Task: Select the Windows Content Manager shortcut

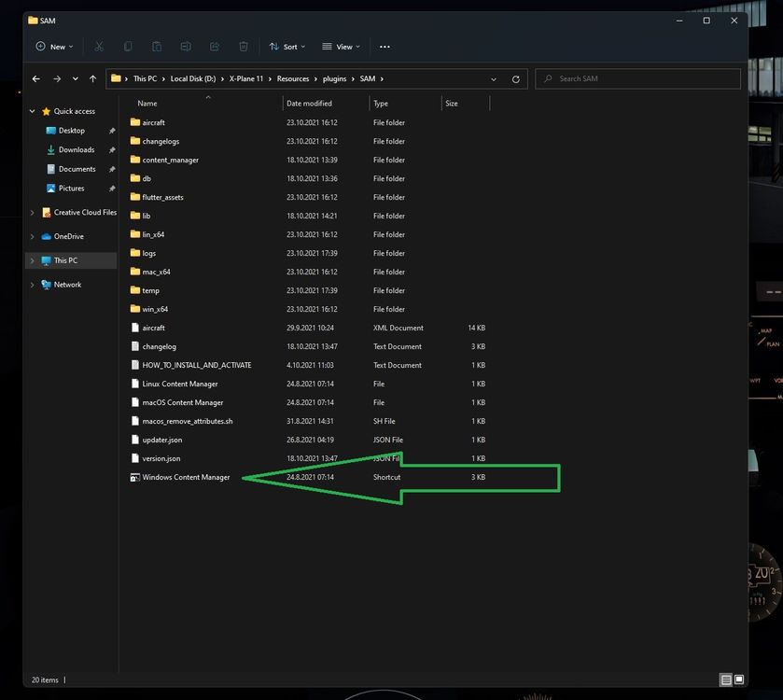Action: click(x=186, y=478)
